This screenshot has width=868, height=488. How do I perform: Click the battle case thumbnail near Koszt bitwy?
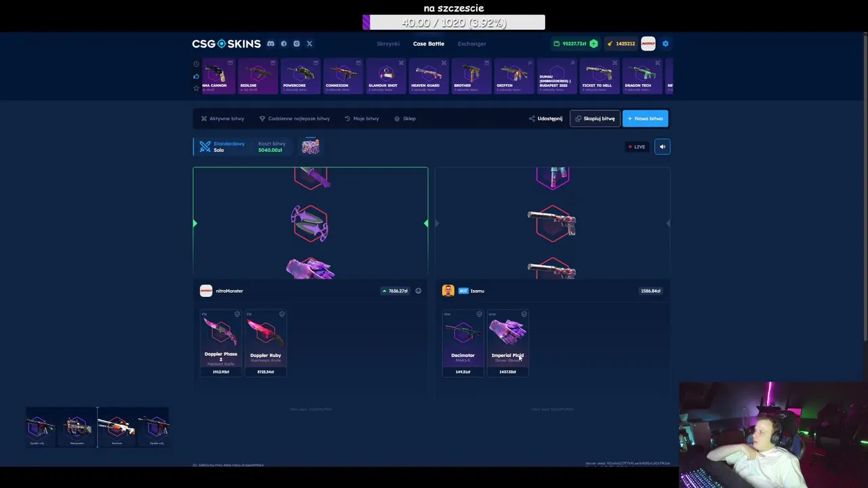tap(311, 146)
